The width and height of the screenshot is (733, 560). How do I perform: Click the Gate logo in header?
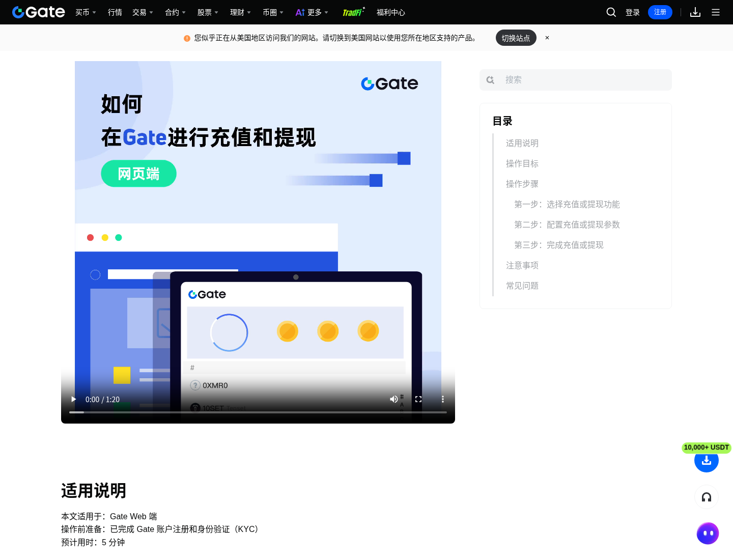[x=39, y=12]
